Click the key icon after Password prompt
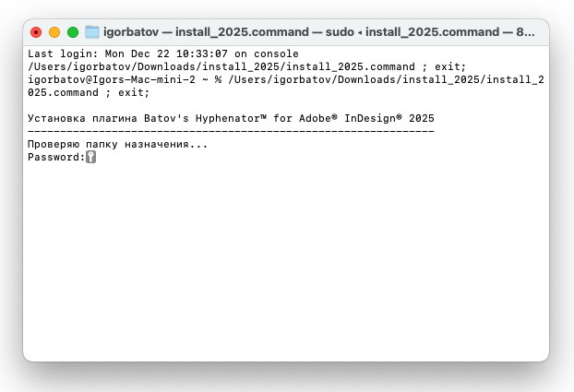The width and height of the screenshot is (574, 392). [90, 157]
